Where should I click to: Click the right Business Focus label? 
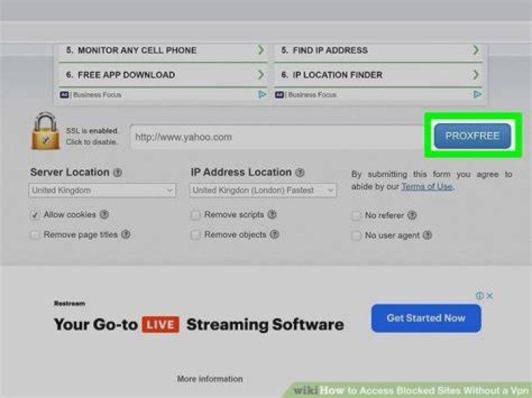tap(312, 95)
